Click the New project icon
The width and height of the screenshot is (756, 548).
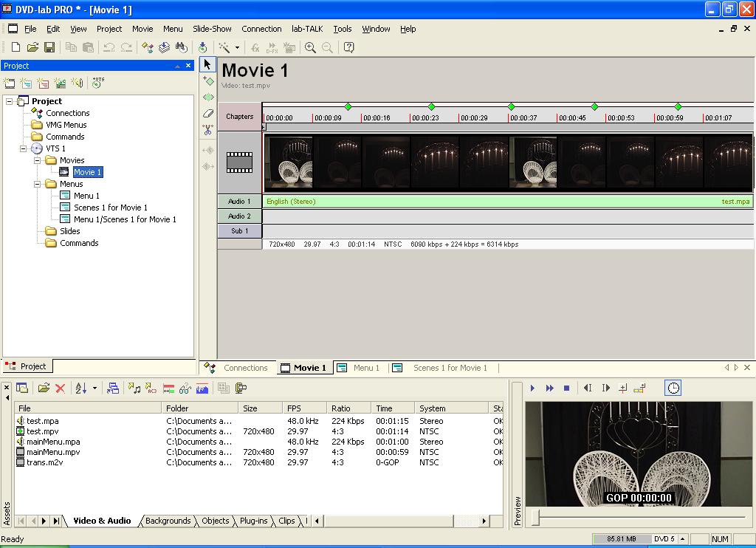(16, 47)
